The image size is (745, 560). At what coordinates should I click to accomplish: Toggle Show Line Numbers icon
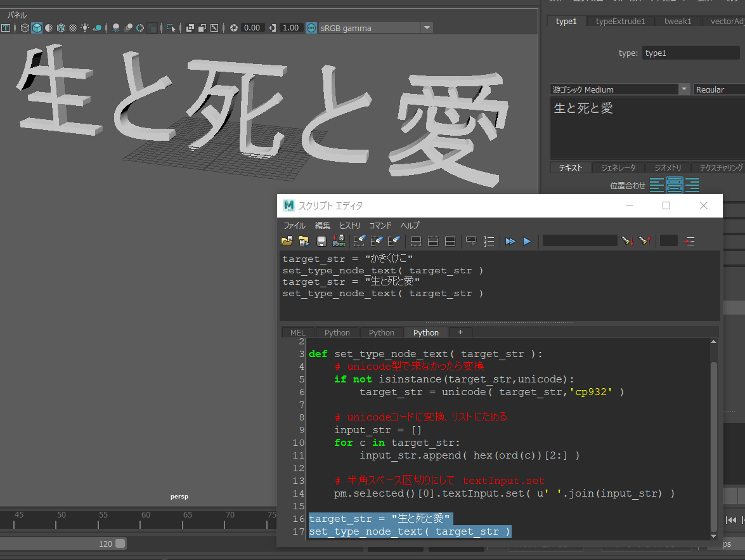click(489, 241)
